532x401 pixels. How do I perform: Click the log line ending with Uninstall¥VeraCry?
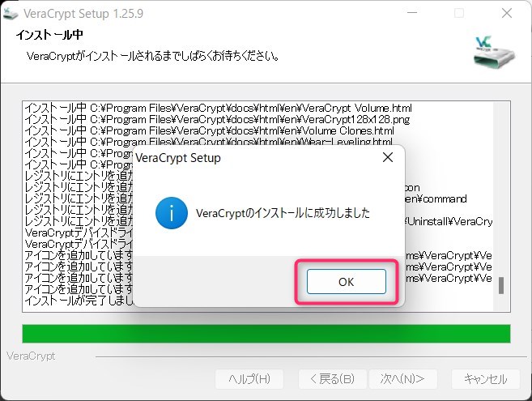click(x=258, y=221)
